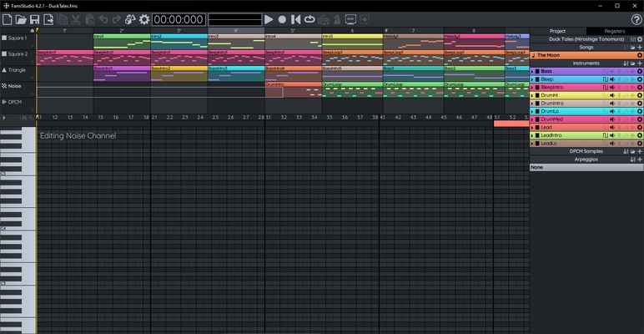
Task: Click the Paste clipboard icon
Action: click(x=89, y=19)
